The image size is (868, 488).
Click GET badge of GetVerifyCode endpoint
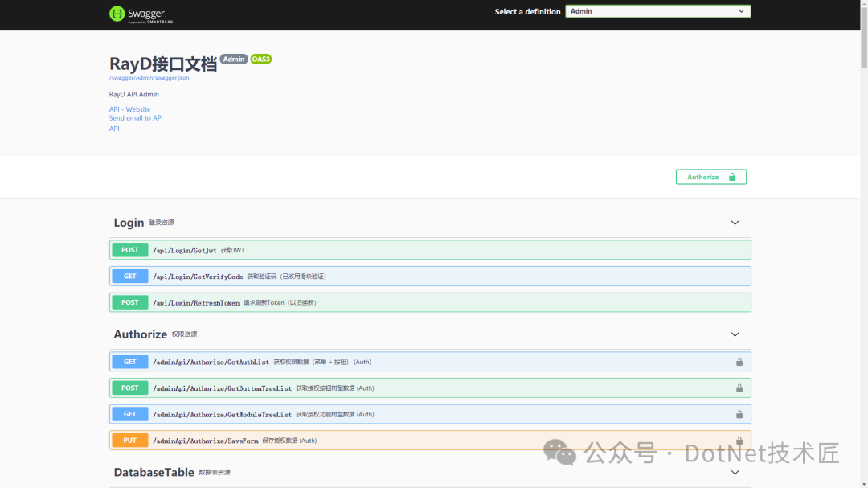130,276
